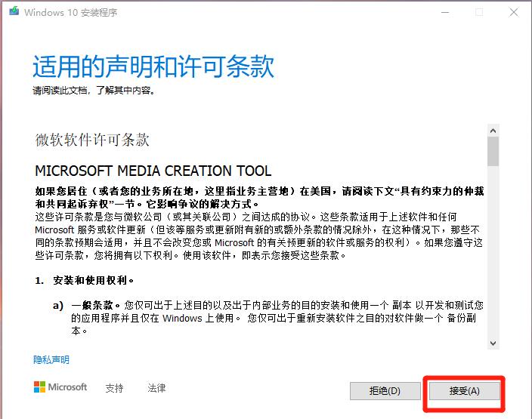The image size is (532, 419).
Task: Decline the license with 拒绝(D) button
Action: [x=385, y=391]
